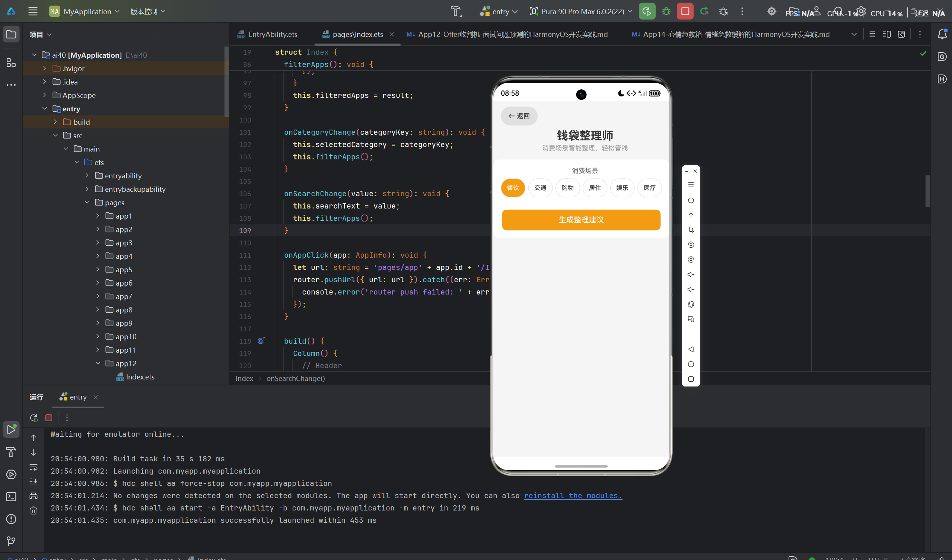Open the more actions menu in top toolbar

(742, 11)
